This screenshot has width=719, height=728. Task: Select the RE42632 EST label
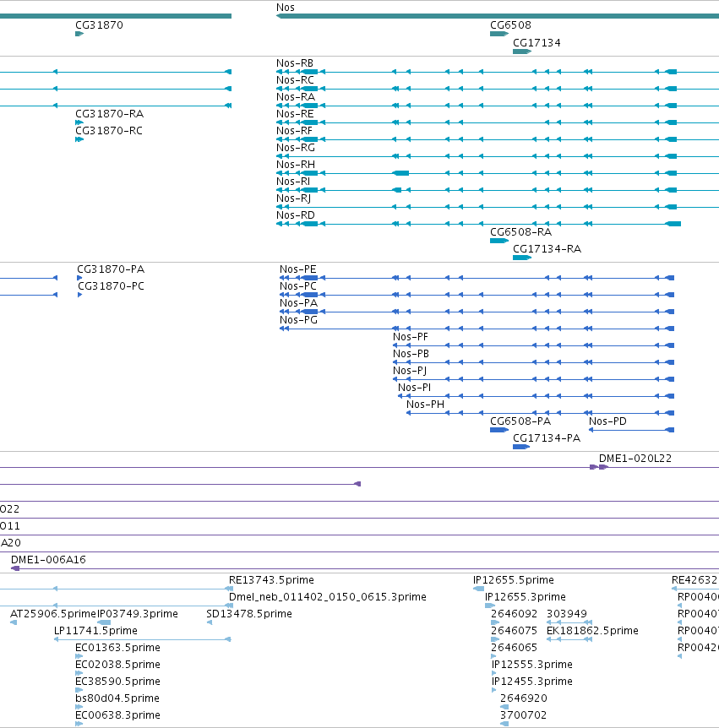pos(694,580)
